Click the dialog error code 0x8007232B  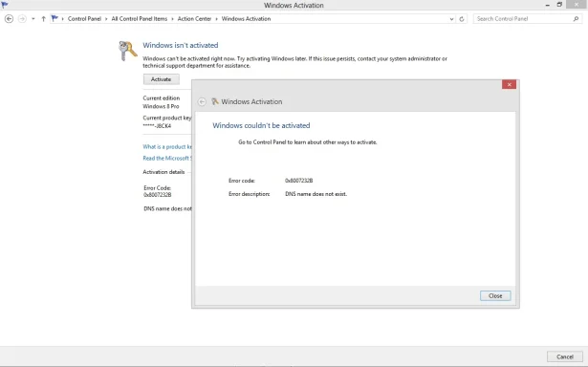tap(299, 181)
